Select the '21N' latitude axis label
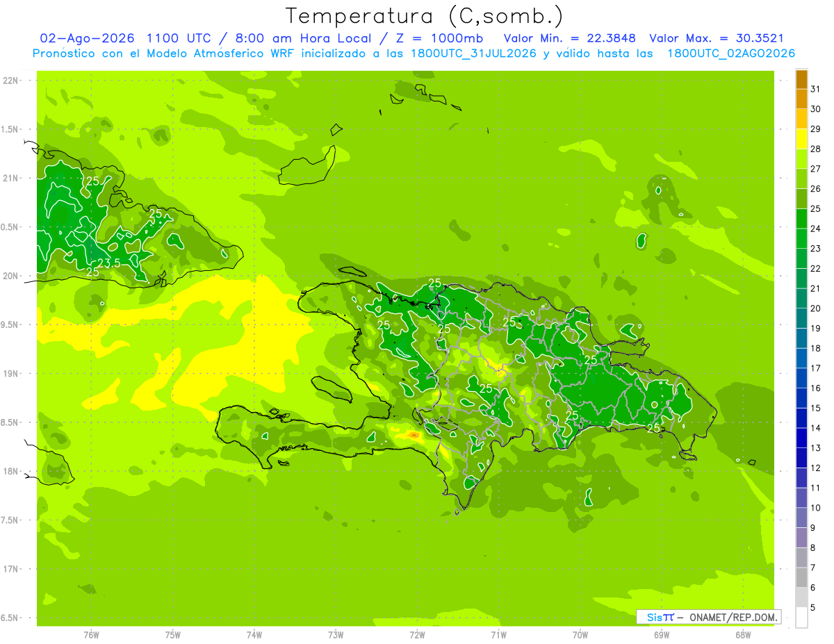Viewport: 834px width, 644px height. point(10,178)
